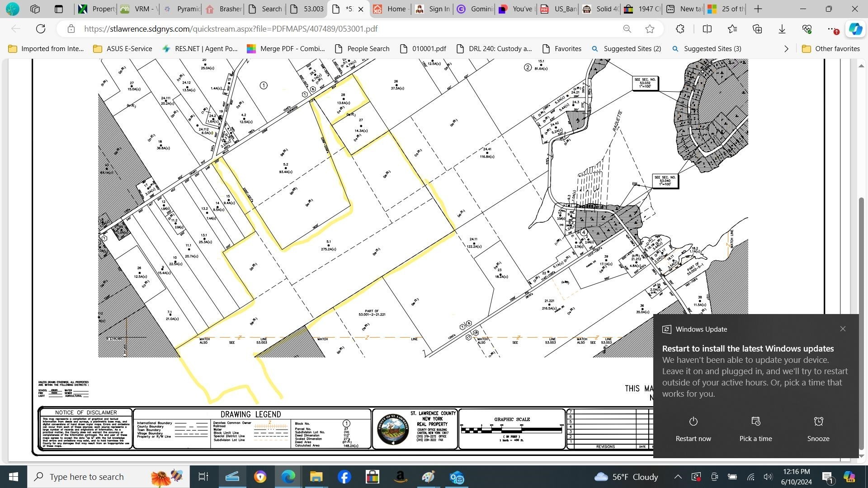The height and width of the screenshot is (488, 868).
Task: Switch to the Search tab
Action: click(265, 9)
